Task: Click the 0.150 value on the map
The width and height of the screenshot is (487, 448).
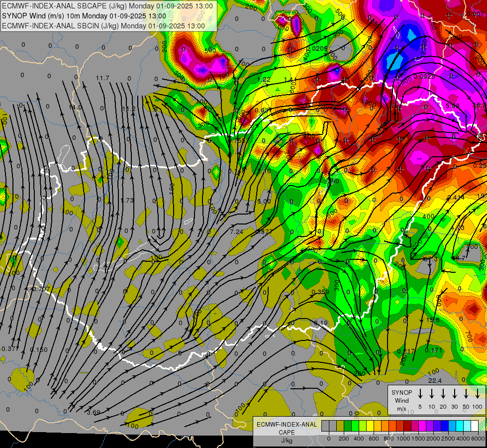Action: (39, 350)
